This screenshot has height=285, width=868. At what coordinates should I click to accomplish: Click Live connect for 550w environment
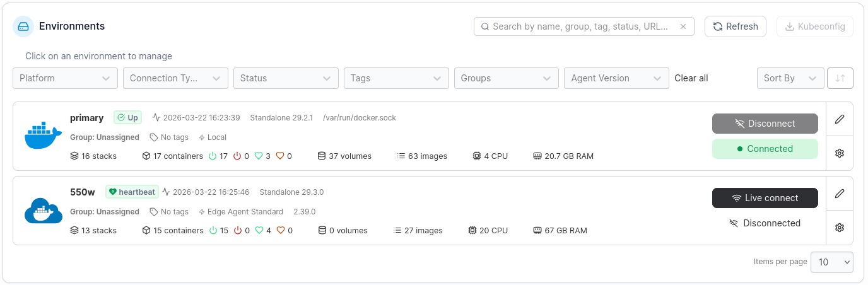pos(765,198)
